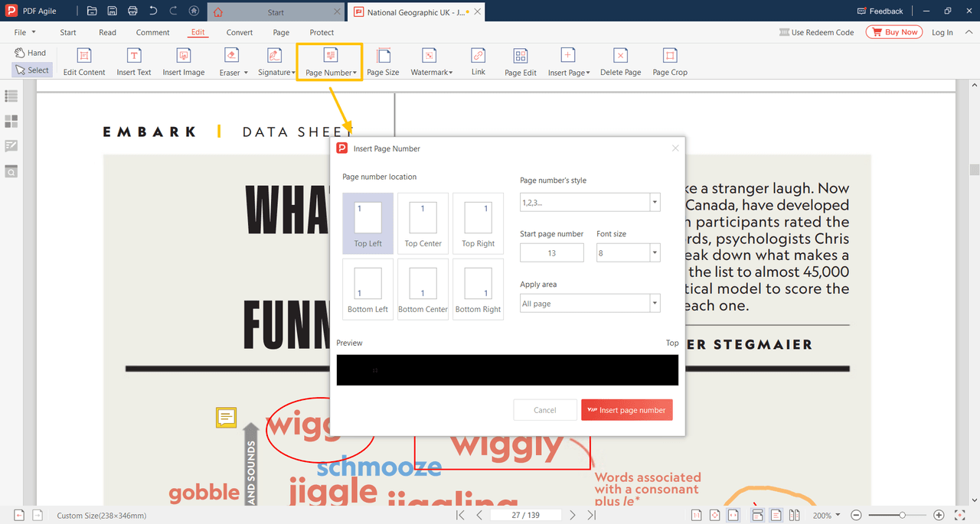980x524 pixels.
Task: Open the Watermark tool
Action: [430, 61]
